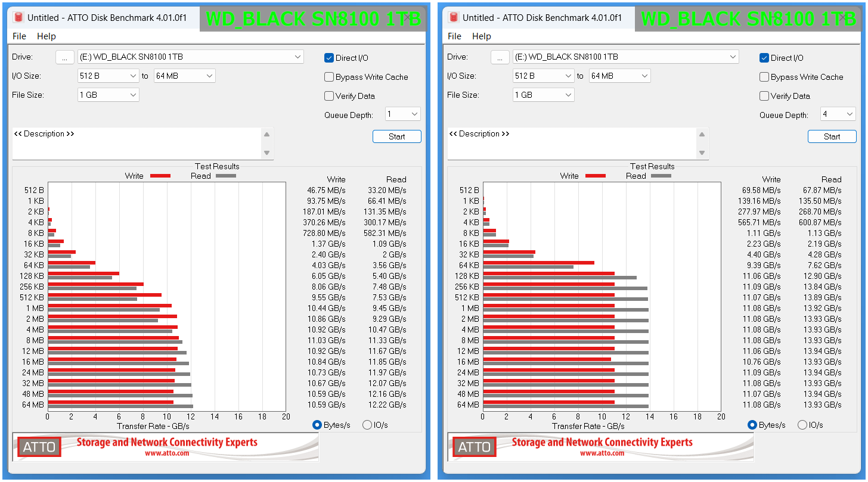868x482 pixels.
Task: Click the ATTO app icon in left window title bar
Action: coord(18,18)
